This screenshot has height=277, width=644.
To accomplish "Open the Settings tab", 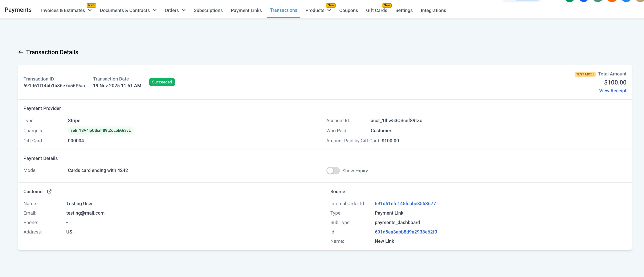I will (404, 10).
